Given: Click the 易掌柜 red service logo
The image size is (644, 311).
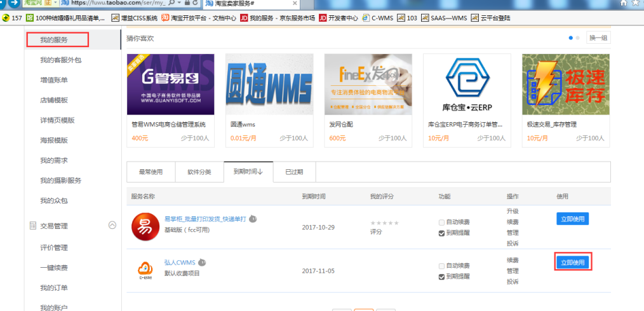Looking at the screenshot, I should (144, 227).
